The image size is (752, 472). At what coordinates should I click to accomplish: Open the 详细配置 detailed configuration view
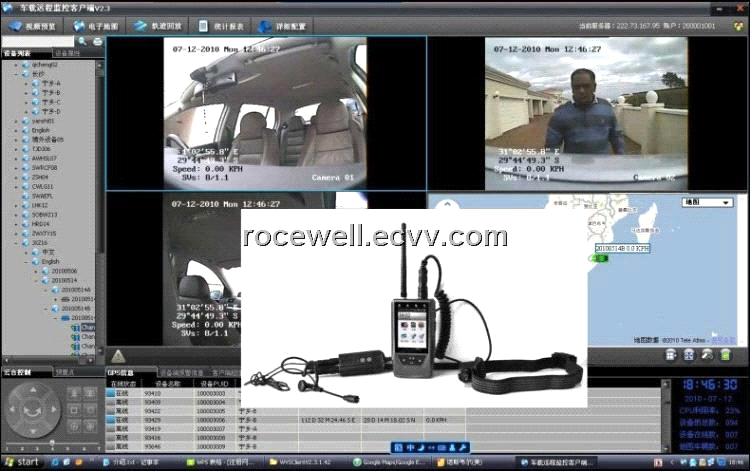[x=285, y=26]
